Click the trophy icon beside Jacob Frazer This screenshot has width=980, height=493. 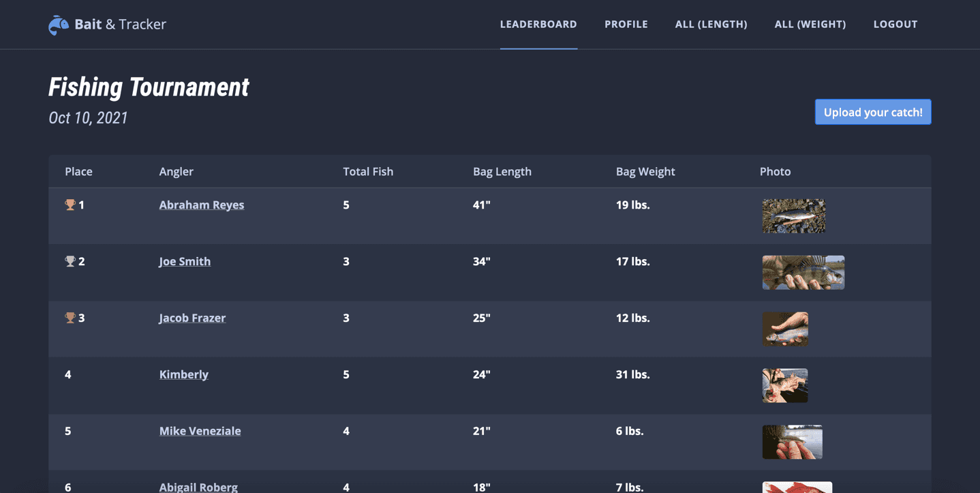(x=71, y=317)
